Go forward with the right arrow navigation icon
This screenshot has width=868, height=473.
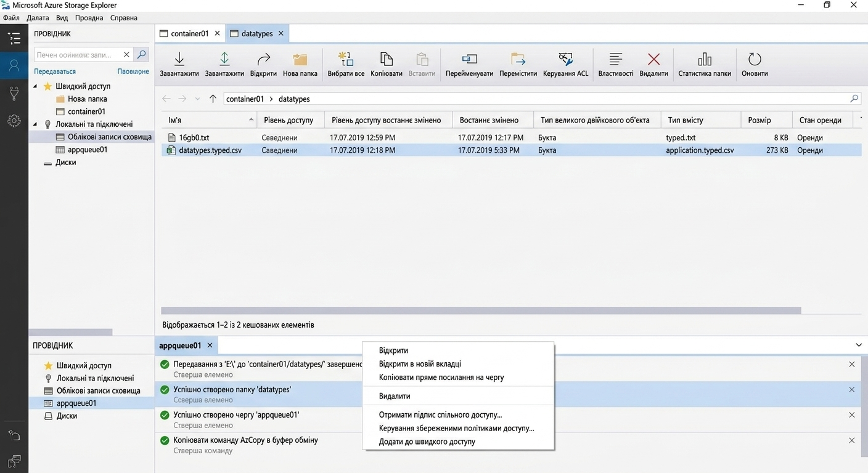(x=182, y=99)
